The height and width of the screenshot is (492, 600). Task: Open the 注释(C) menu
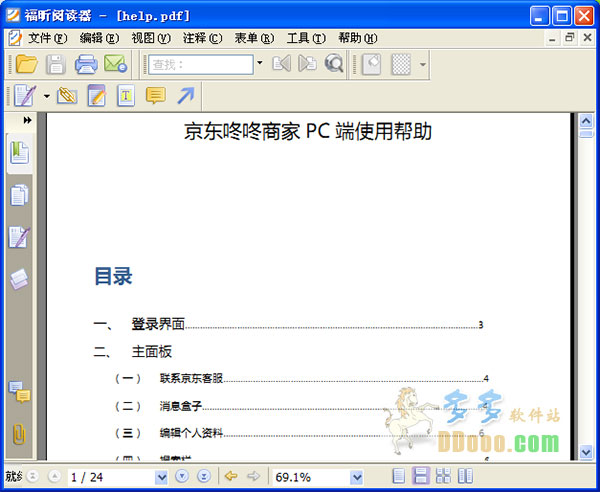(x=202, y=38)
